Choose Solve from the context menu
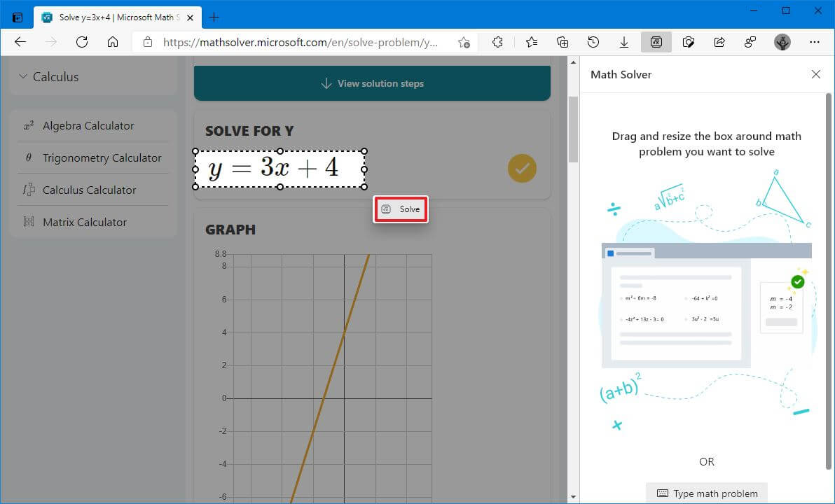 [x=400, y=209]
